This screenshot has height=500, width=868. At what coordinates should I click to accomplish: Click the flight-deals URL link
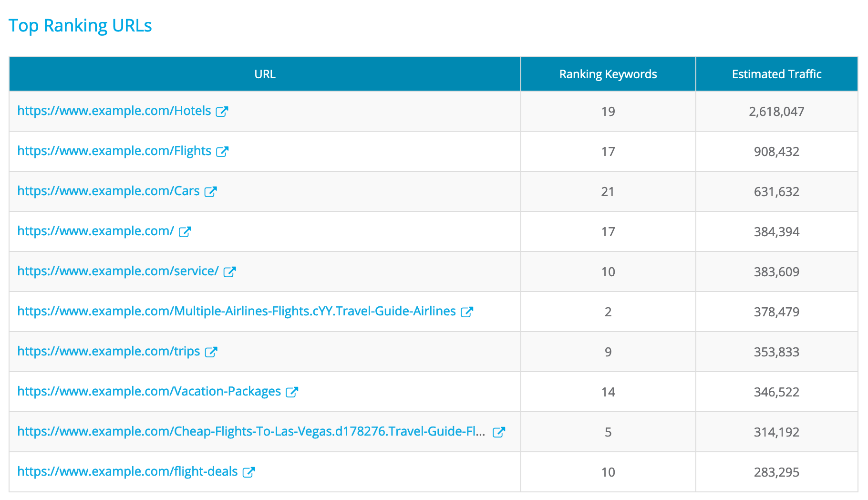click(x=127, y=472)
